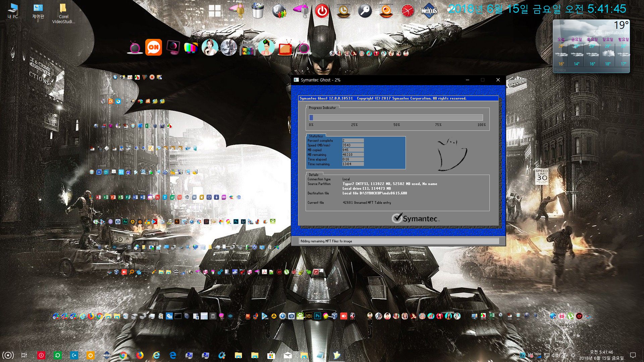Click the red retro TV icon

(285, 48)
